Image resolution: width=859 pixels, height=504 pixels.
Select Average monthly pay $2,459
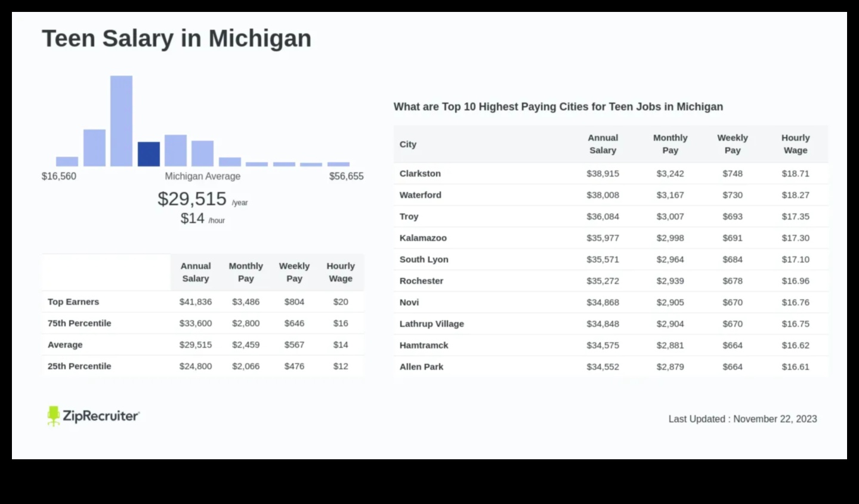246,345
